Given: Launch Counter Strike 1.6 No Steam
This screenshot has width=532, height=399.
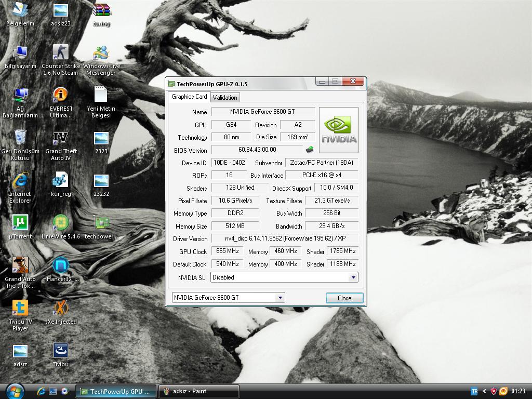Looking at the screenshot, I should (61, 60).
